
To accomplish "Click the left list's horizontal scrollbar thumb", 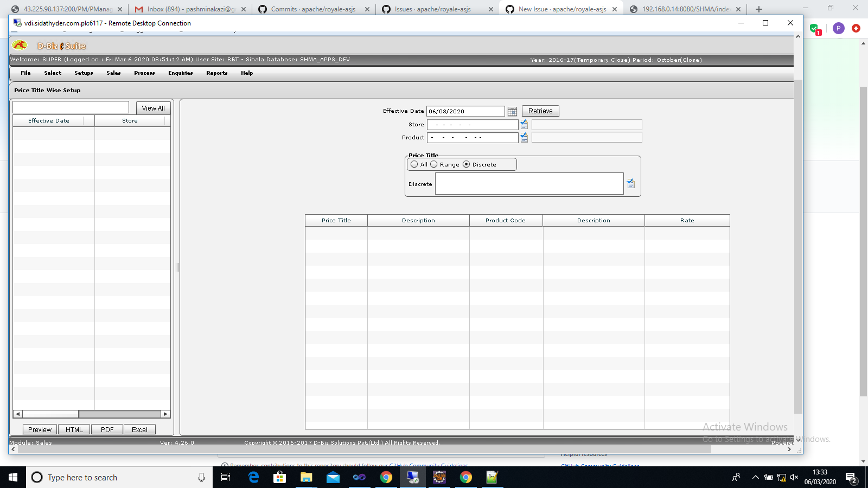I will 50,414.
